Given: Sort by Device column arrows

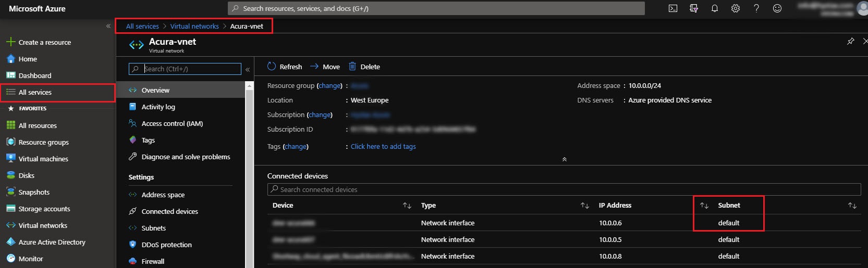Looking at the screenshot, I should (407, 206).
